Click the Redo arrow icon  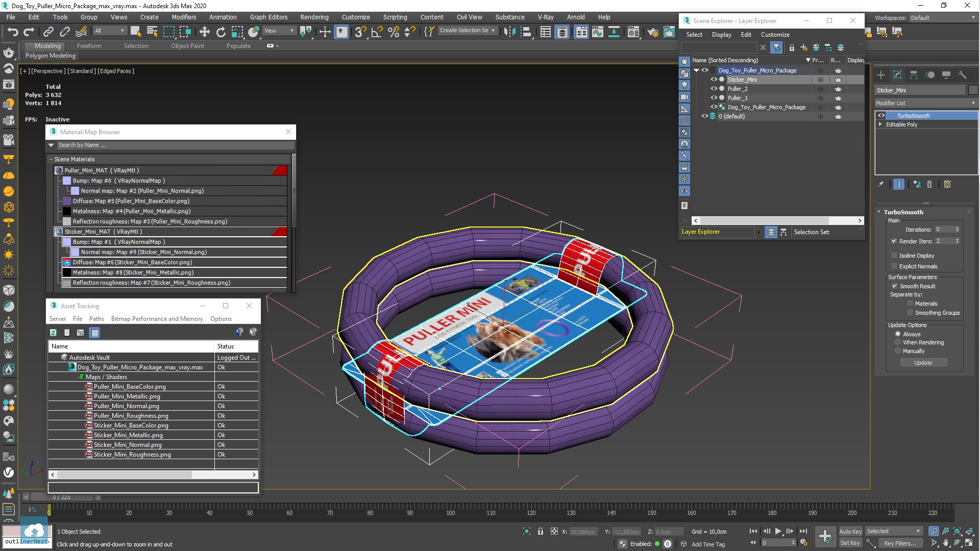pyautogui.click(x=29, y=32)
